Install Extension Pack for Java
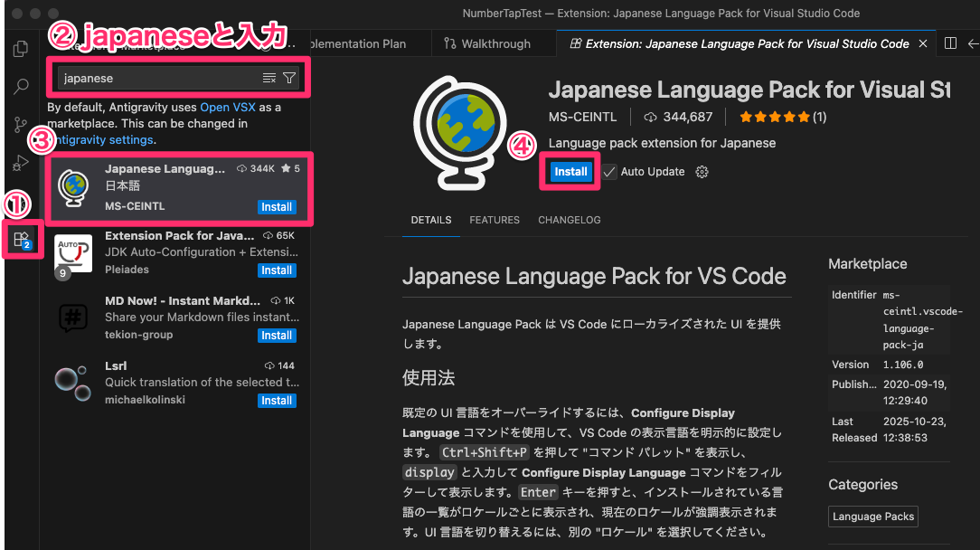 [x=277, y=270]
